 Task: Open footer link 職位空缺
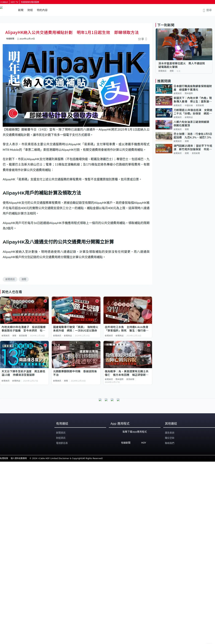tap(169, 438)
